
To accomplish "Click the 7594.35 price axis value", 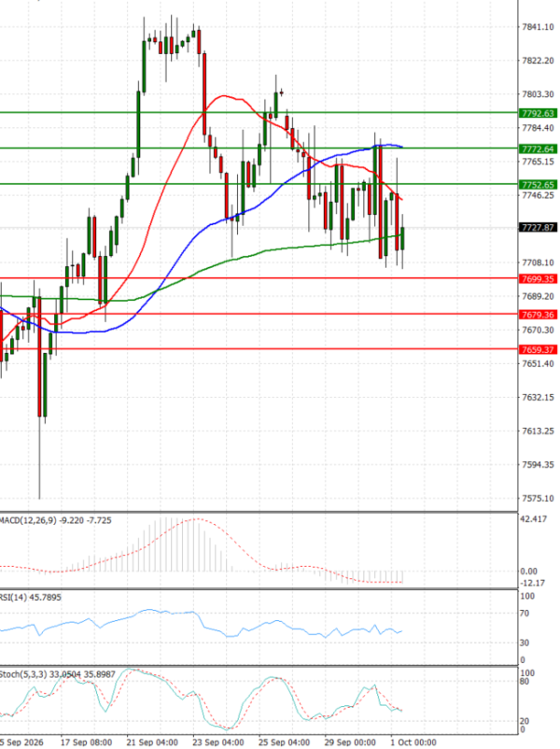I will [x=538, y=465].
